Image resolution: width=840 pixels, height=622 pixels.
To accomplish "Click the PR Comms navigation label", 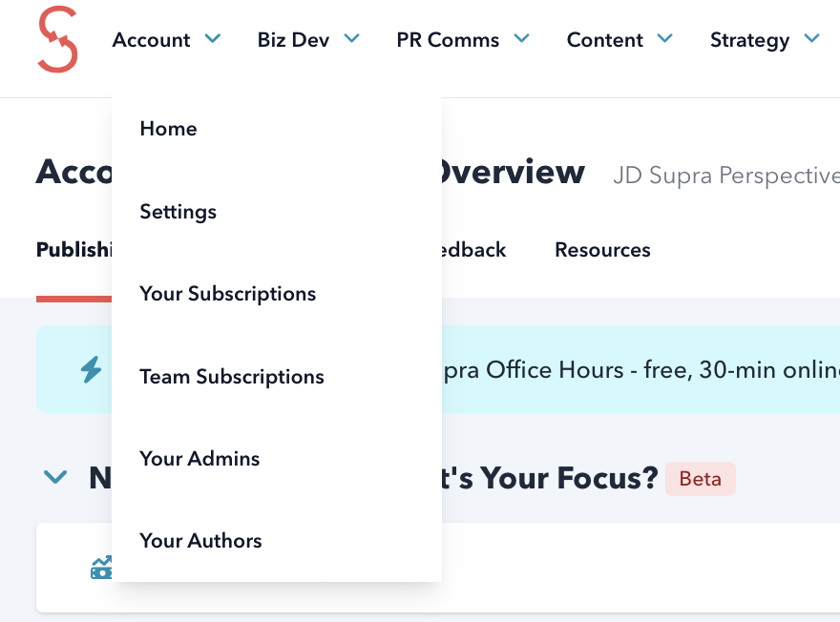I will click(448, 40).
